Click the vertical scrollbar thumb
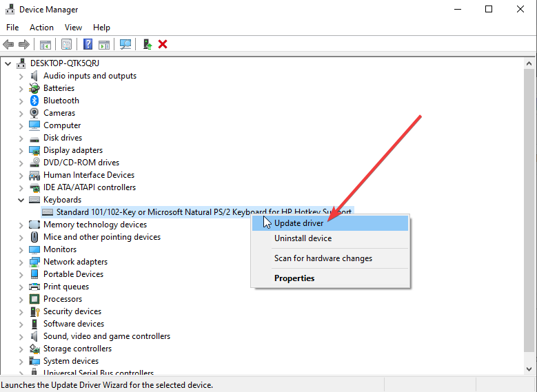The width and height of the screenshot is (537, 392). [x=529, y=210]
